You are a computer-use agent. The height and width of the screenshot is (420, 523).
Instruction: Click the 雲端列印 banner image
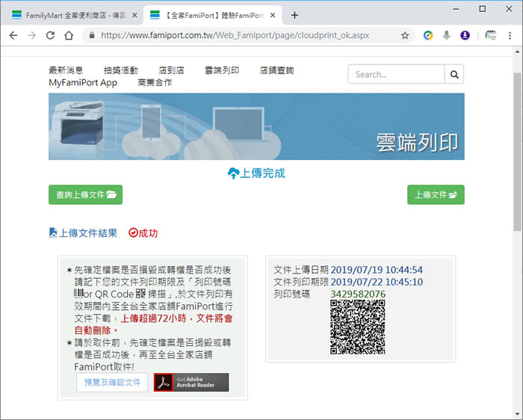pos(256,126)
